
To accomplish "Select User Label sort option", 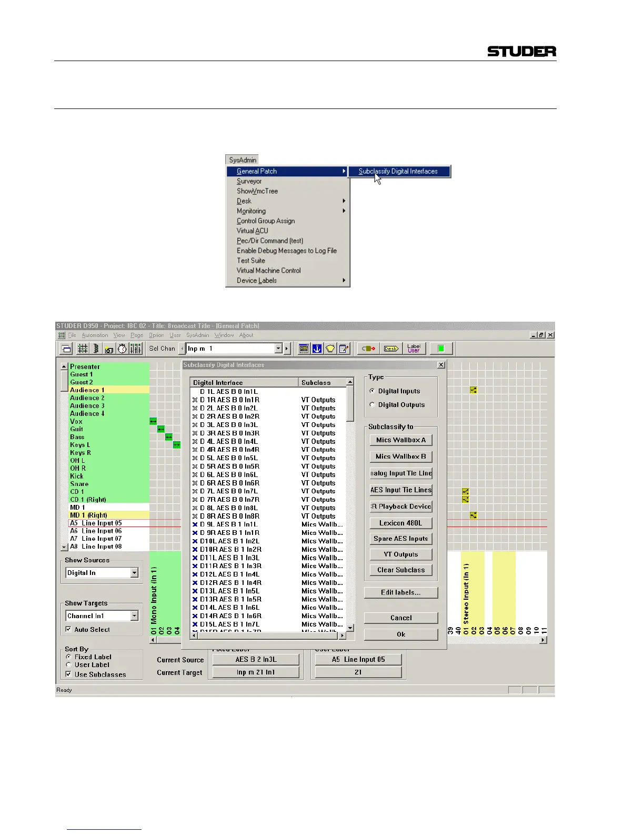I will (68, 665).
